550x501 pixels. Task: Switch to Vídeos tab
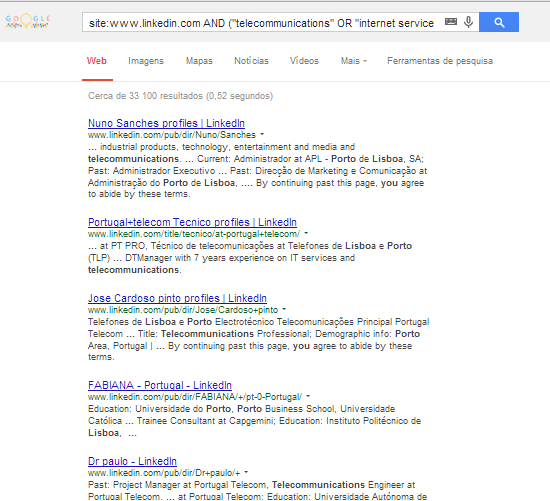point(304,61)
